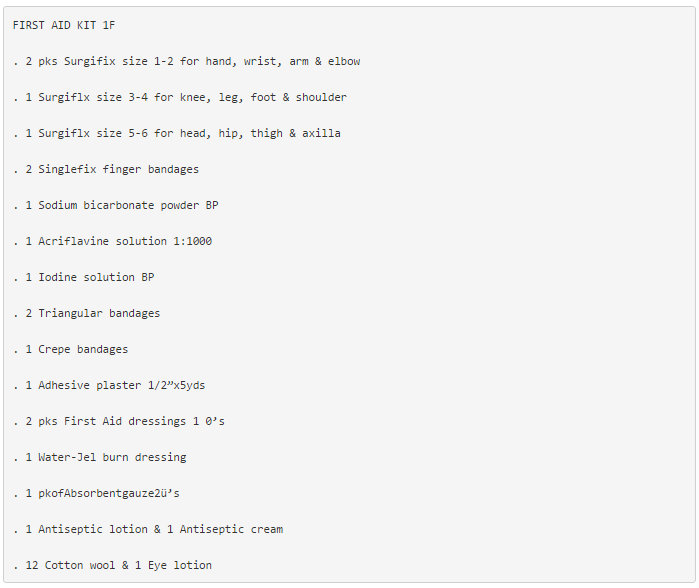The width and height of the screenshot is (699, 588).
Task: Select the First Aid dressings line
Action: (119, 422)
